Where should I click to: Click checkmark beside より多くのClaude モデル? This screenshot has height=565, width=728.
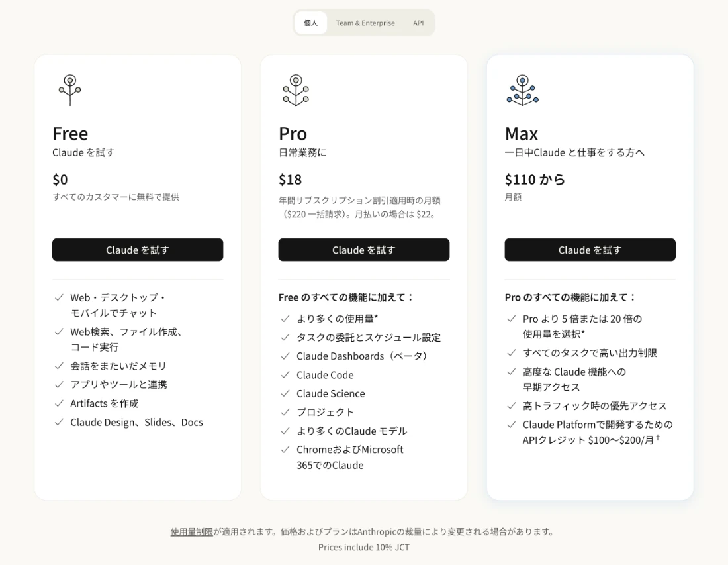point(285,431)
